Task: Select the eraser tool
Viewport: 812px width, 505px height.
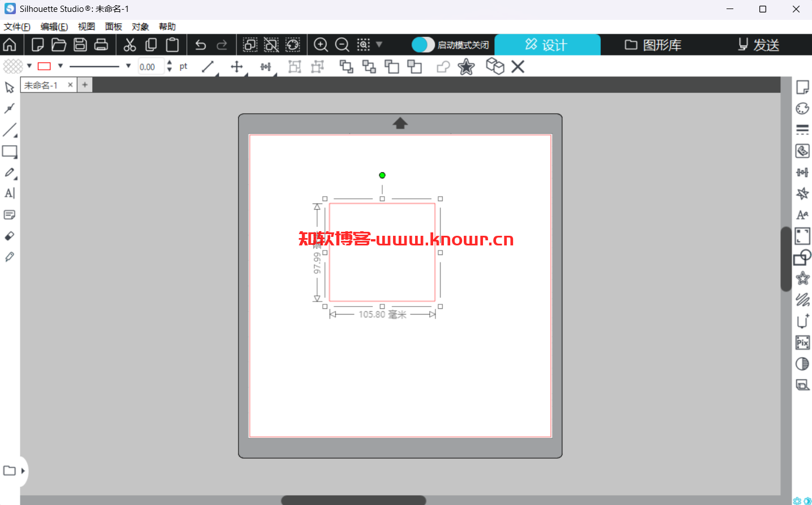Action: point(10,236)
